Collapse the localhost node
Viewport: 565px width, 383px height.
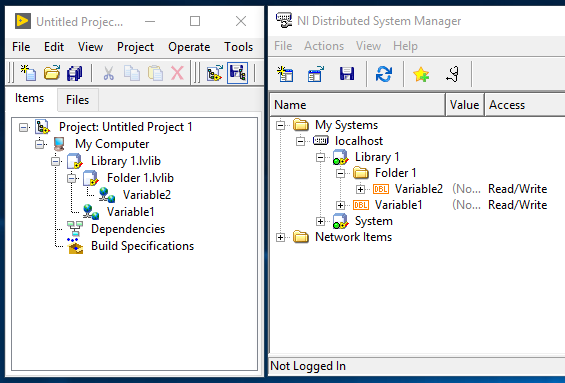(301, 141)
